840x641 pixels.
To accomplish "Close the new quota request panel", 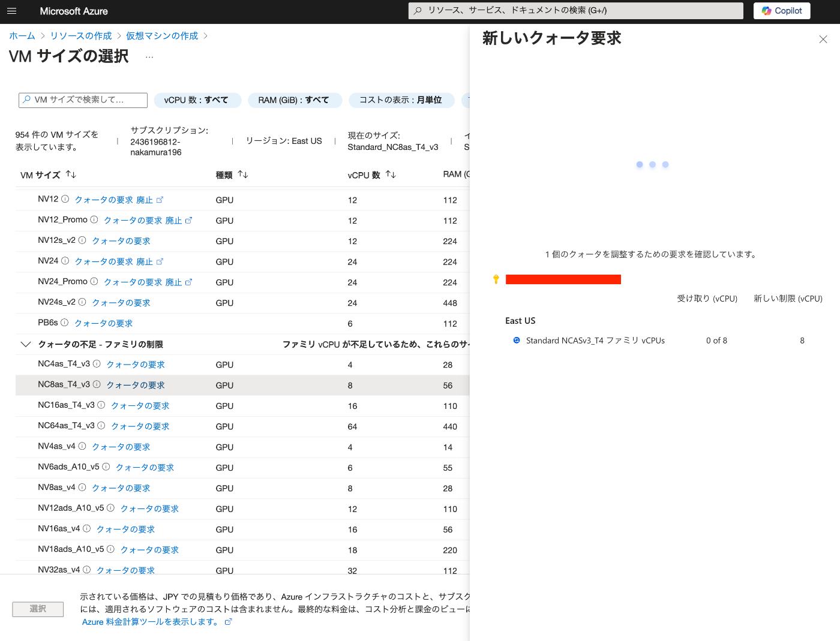I will click(x=823, y=40).
